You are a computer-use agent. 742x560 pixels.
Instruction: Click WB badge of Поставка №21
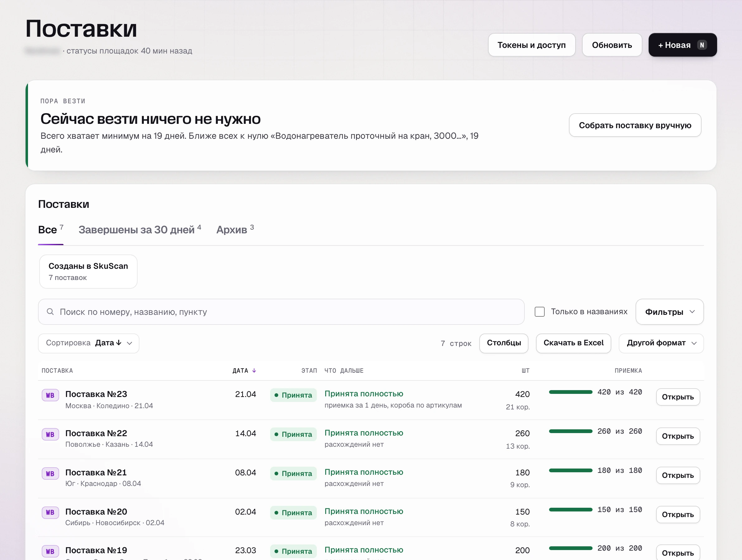coord(50,474)
